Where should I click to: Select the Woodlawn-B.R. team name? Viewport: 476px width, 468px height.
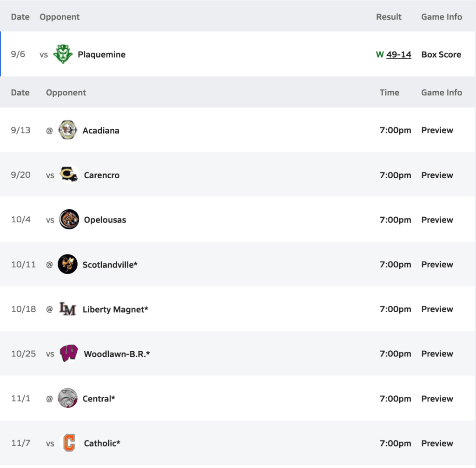(x=117, y=354)
